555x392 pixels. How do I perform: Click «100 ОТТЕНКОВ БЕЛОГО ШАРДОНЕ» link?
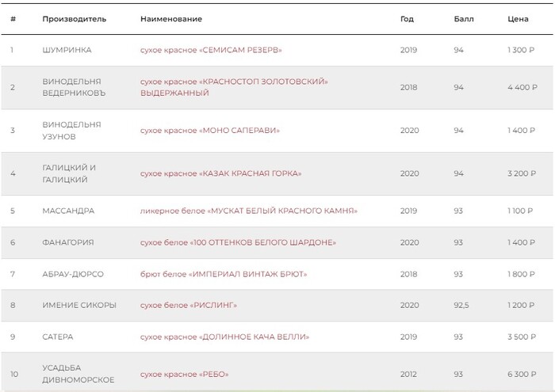(x=239, y=241)
